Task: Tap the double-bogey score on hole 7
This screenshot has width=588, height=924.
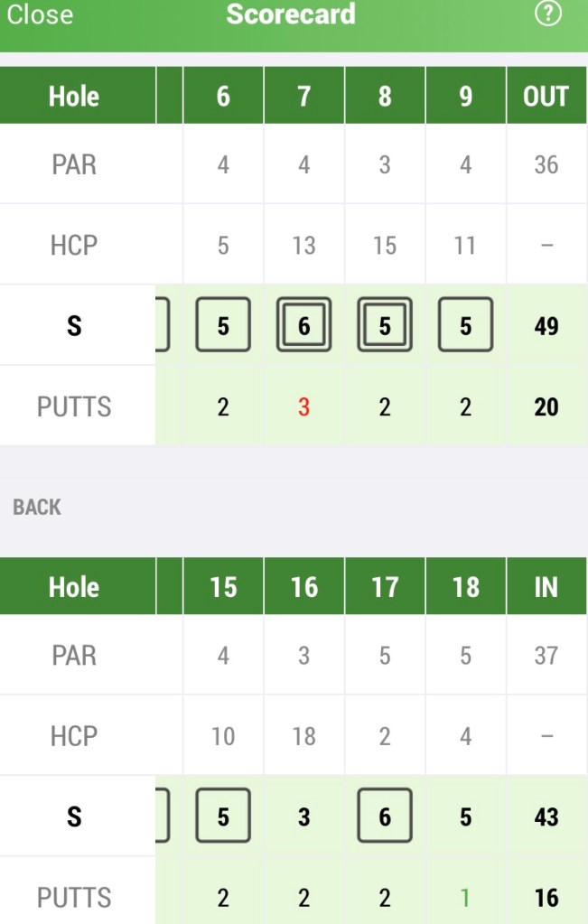Action: (303, 325)
